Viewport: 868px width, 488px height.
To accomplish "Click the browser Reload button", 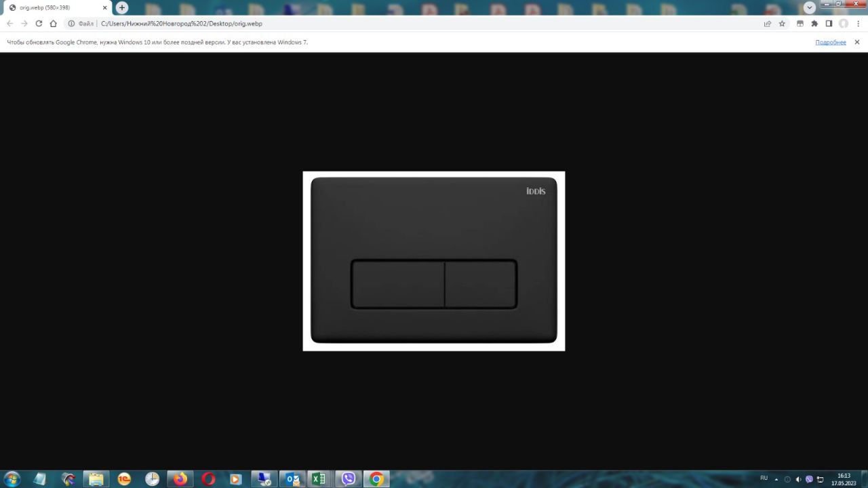I will click(x=39, y=24).
